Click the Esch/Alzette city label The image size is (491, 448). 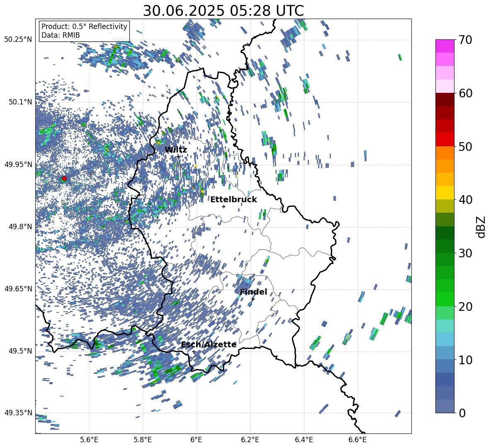click(x=209, y=344)
